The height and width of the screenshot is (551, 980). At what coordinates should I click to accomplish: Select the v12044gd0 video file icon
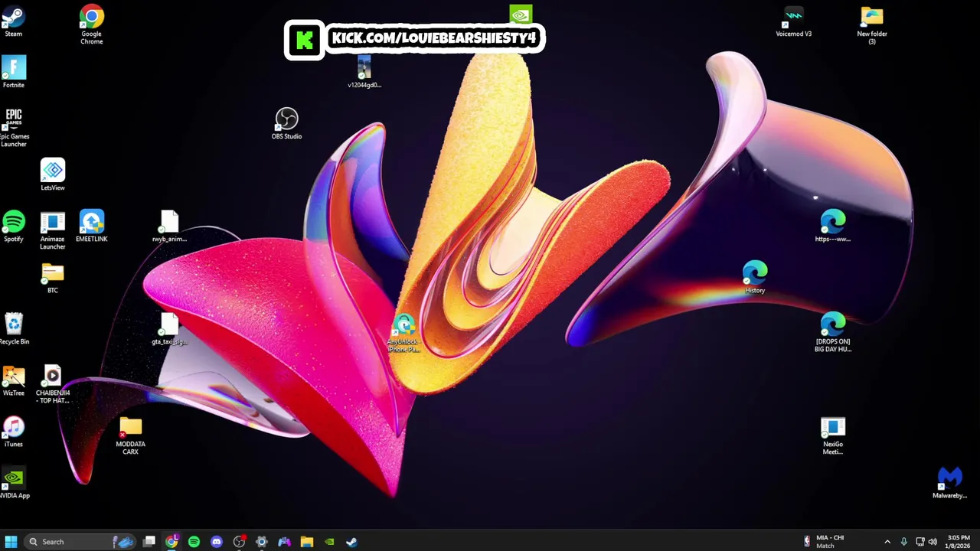click(x=364, y=73)
